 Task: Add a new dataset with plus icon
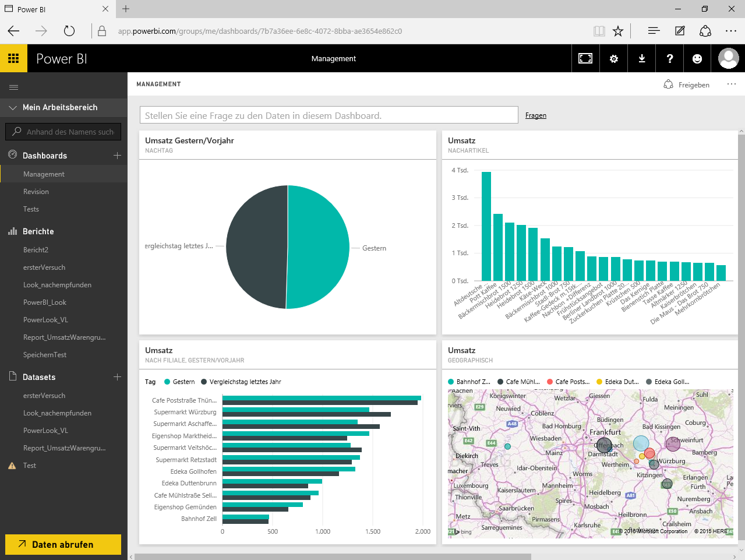click(117, 377)
